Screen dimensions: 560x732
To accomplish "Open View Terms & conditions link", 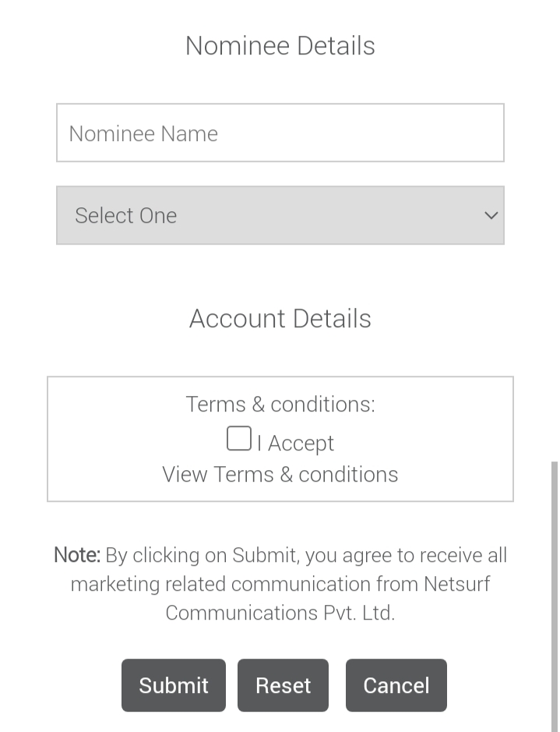I will coord(280,474).
